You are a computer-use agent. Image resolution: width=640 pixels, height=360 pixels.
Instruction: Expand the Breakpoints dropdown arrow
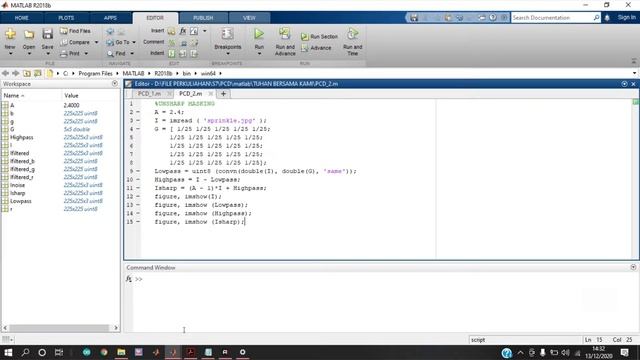point(228,53)
